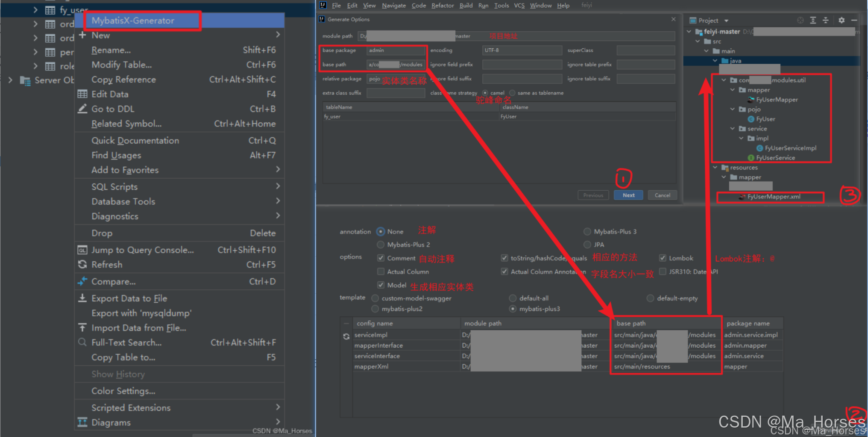
Task: Choose Modify Table from the context menu
Action: pos(121,65)
